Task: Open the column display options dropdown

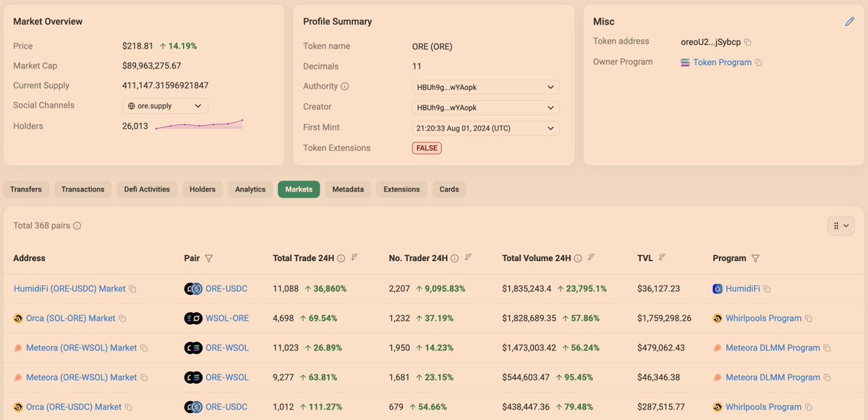Action: pyautogui.click(x=841, y=226)
